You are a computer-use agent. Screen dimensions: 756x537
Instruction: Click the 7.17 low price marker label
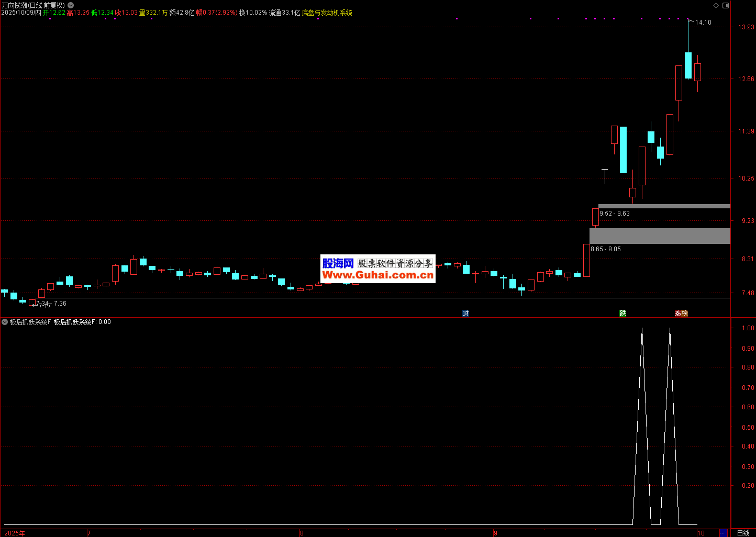pyautogui.click(x=44, y=306)
